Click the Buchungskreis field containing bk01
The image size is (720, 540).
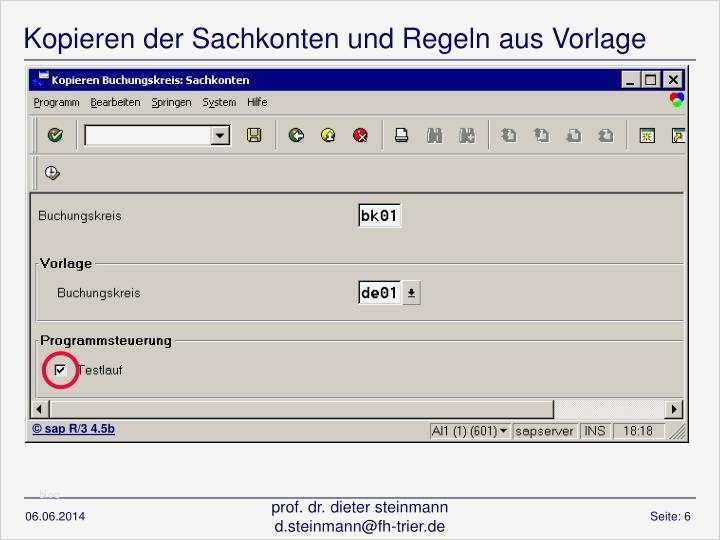pos(379,215)
